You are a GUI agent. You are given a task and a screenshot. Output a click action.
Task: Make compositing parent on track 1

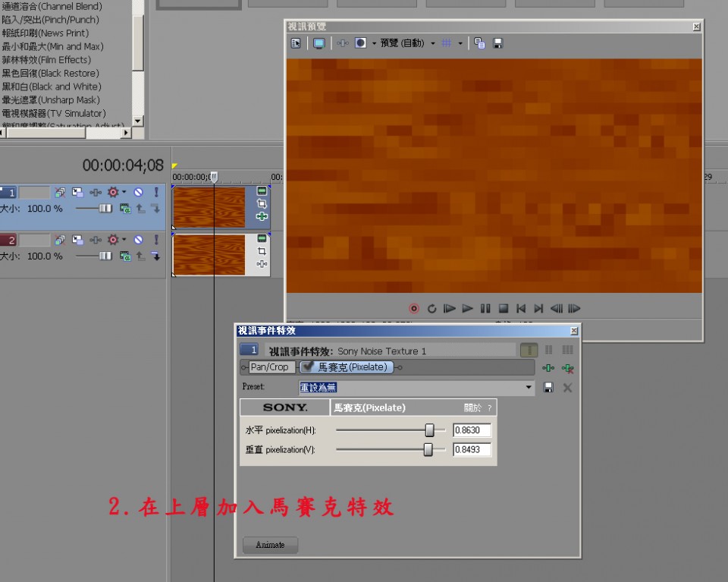(x=141, y=209)
